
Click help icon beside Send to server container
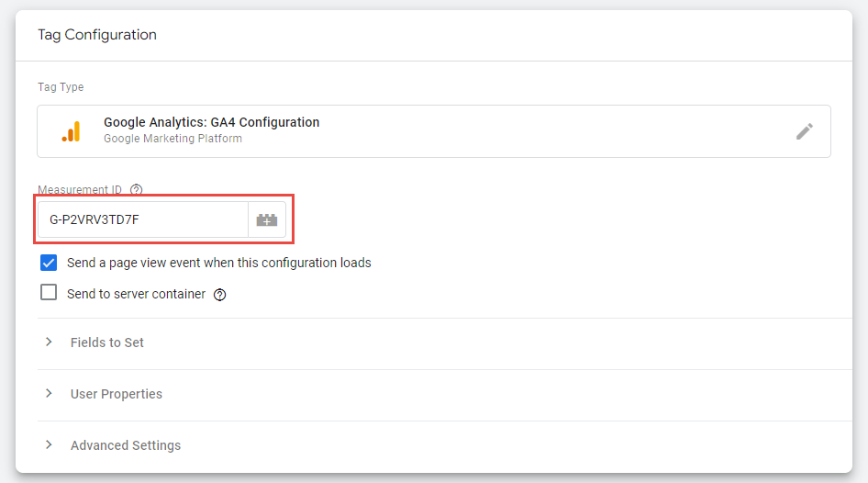(219, 295)
